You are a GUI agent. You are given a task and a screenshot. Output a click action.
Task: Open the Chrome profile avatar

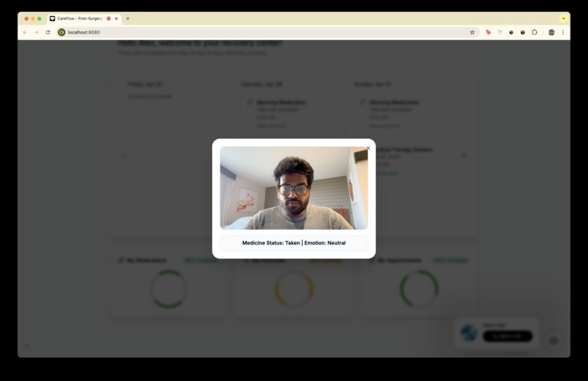click(552, 32)
